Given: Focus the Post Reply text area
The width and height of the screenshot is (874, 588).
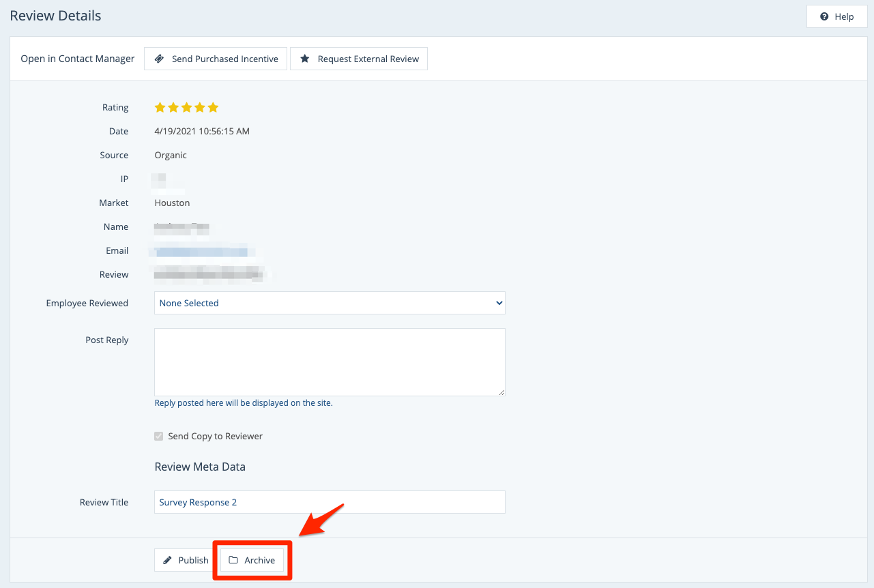Looking at the screenshot, I should point(330,362).
